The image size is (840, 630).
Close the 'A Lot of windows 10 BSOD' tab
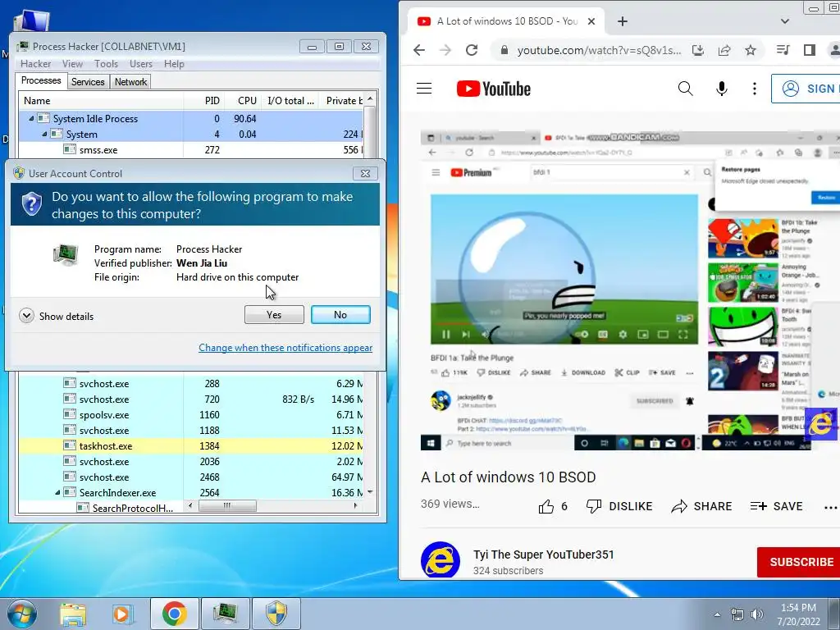(591, 21)
